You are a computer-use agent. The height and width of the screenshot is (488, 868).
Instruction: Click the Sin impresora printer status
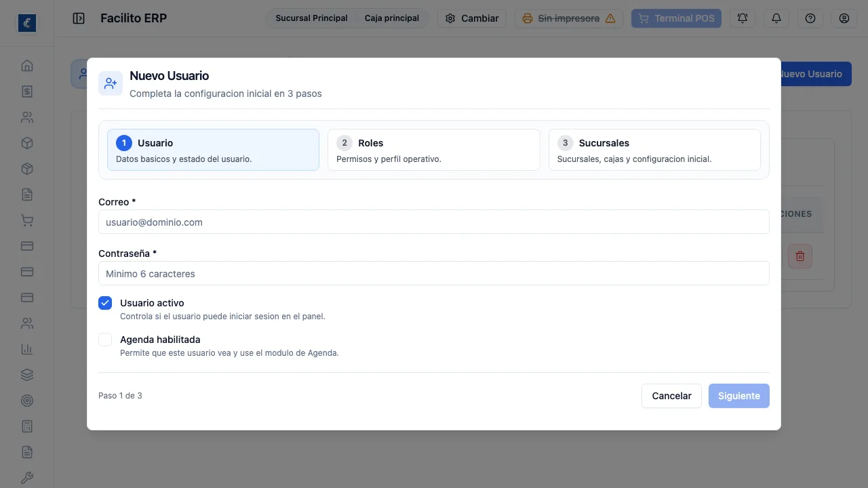pos(569,18)
